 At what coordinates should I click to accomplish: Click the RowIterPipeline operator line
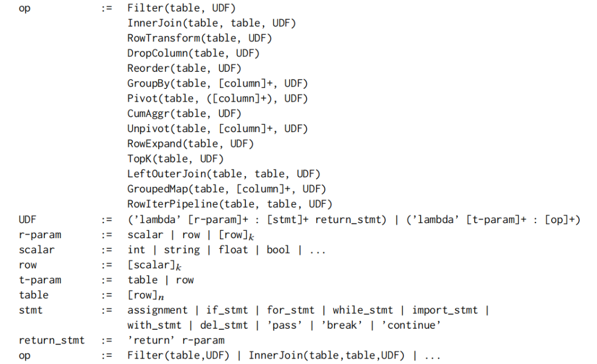(229, 204)
